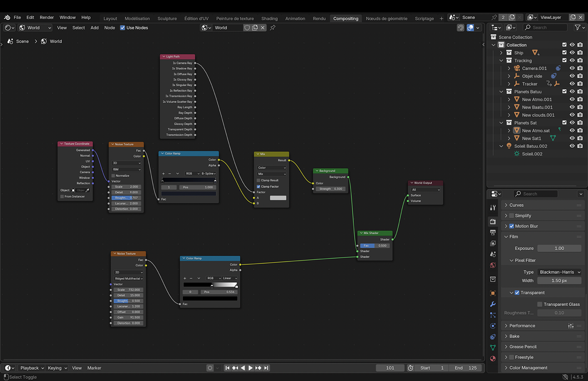
Task: Disable rendering for New clouds.001
Action: tap(580, 115)
